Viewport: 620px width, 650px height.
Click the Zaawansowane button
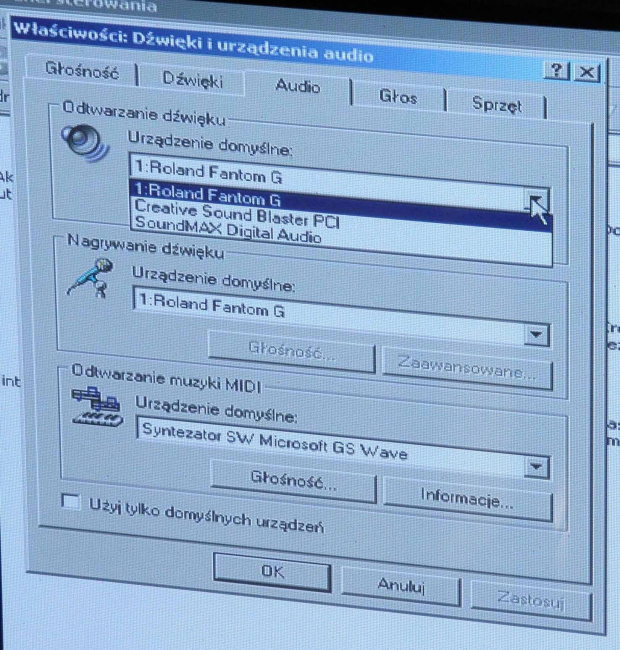tap(467, 368)
